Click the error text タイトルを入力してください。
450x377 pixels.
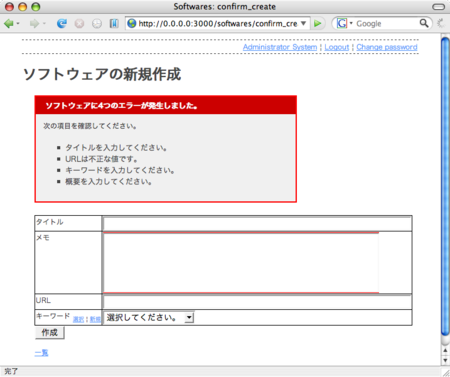coord(116,148)
